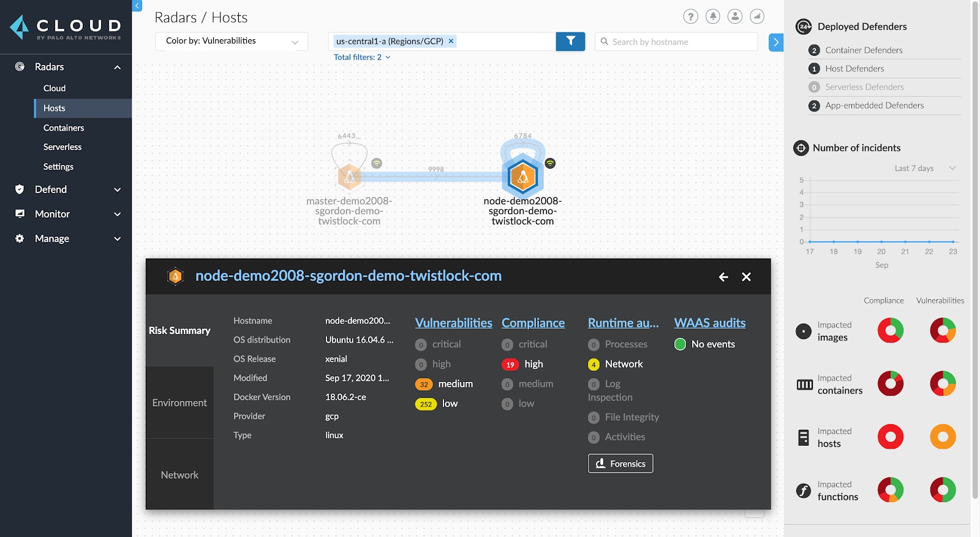980x537 pixels.
Task: Click into the filter input box
Action: [x=505, y=41]
